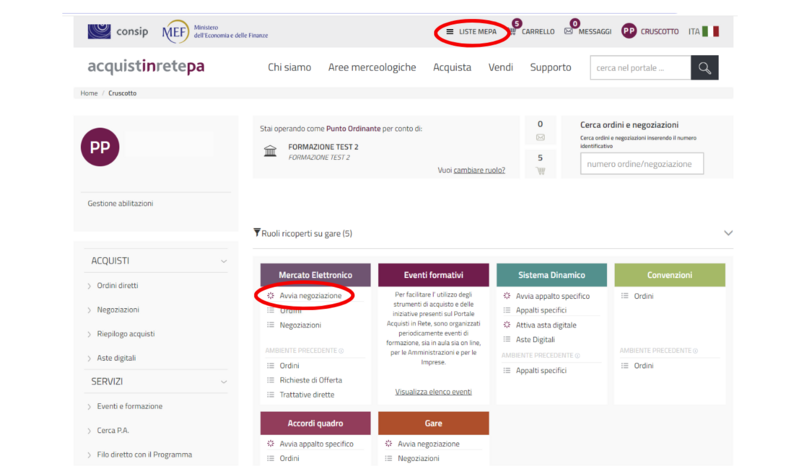This screenshot has width=800, height=474.
Task: Open the Aree merceologiche menu
Action: (371, 68)
